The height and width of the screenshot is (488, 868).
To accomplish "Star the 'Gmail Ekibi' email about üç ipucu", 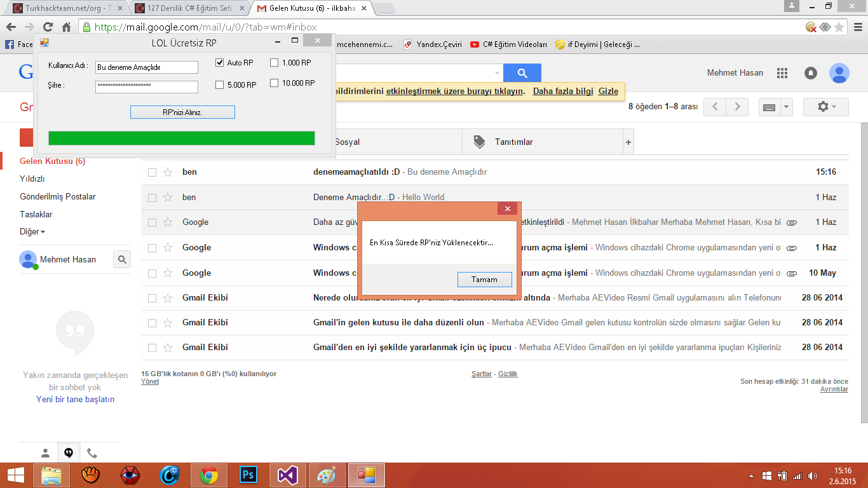I will click(168, 348).
